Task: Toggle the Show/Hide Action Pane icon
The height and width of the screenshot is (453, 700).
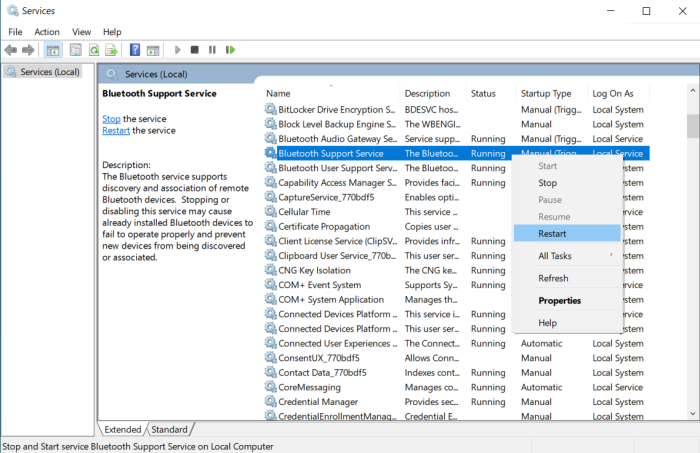Action: coord(153,50)
